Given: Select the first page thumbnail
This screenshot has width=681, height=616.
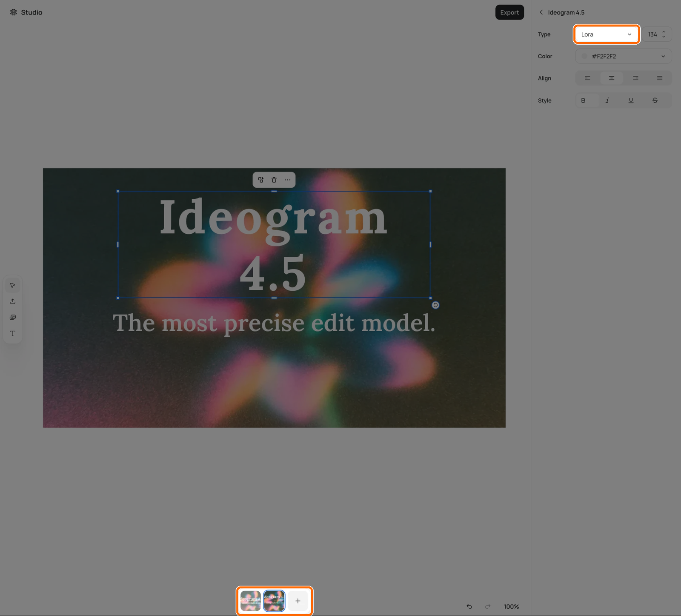Looking at the screenshot, I should click(x=251, y=601).
